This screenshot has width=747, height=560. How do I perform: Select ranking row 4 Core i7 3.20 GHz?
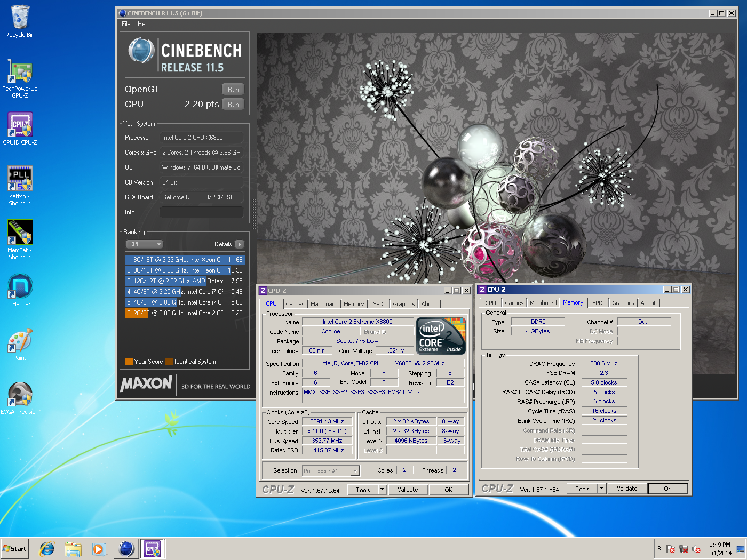[185, 292]
